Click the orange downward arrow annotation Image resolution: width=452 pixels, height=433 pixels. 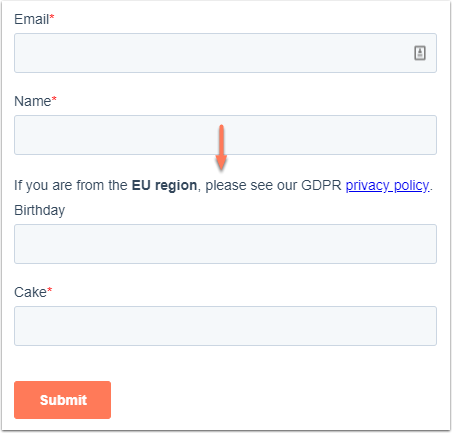pyautogui.click(x=221, y=147)
